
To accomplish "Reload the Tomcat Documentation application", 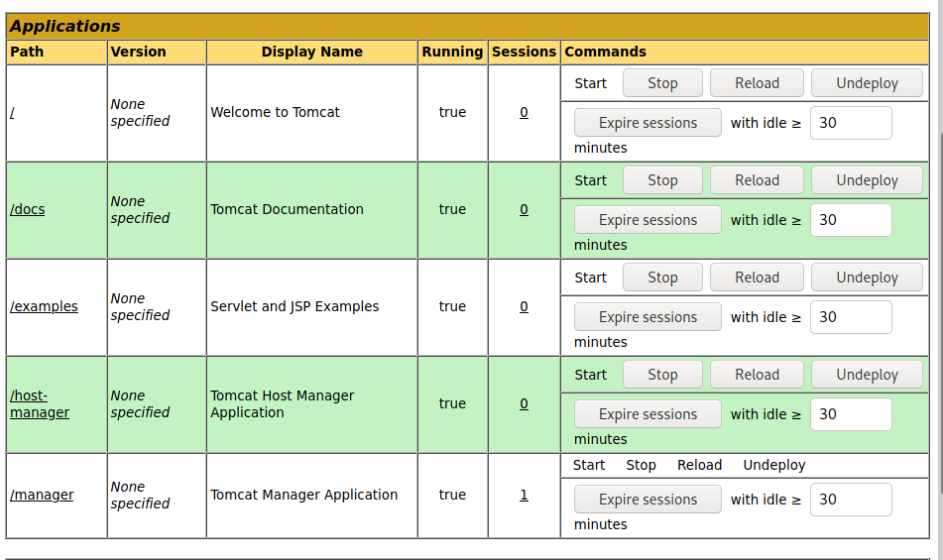I will 757,180.
